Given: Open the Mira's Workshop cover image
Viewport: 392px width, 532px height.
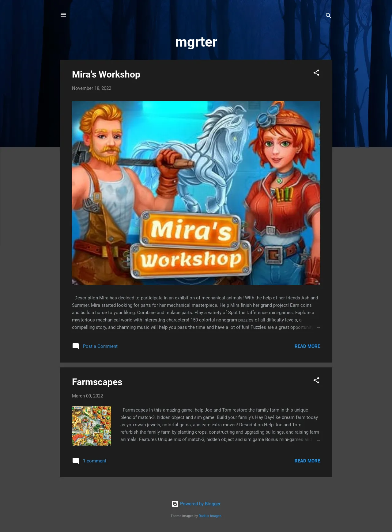Looking at the screenshot, I should [196, 193].
